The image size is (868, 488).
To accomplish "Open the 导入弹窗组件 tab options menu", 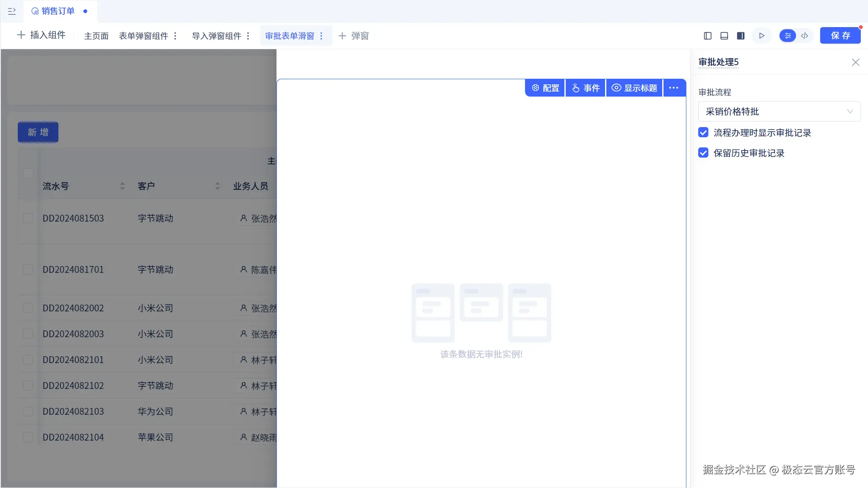I will (248, 36).
